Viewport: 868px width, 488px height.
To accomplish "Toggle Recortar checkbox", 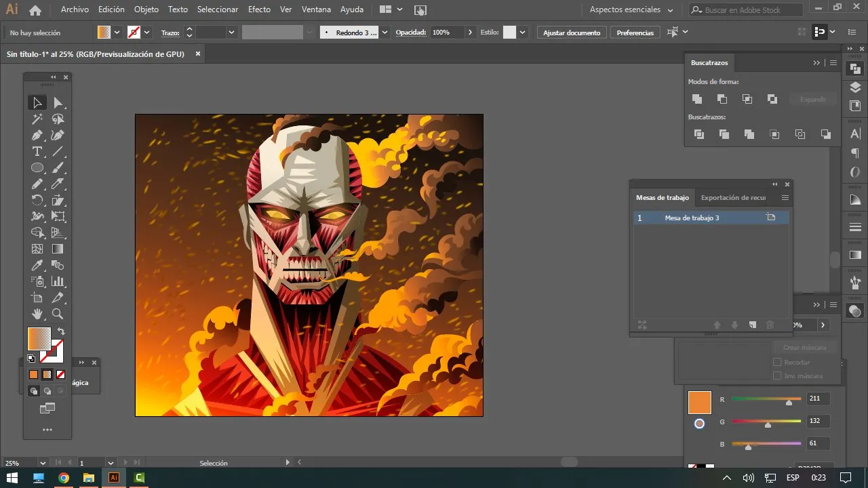I will (x=777, y=362).
